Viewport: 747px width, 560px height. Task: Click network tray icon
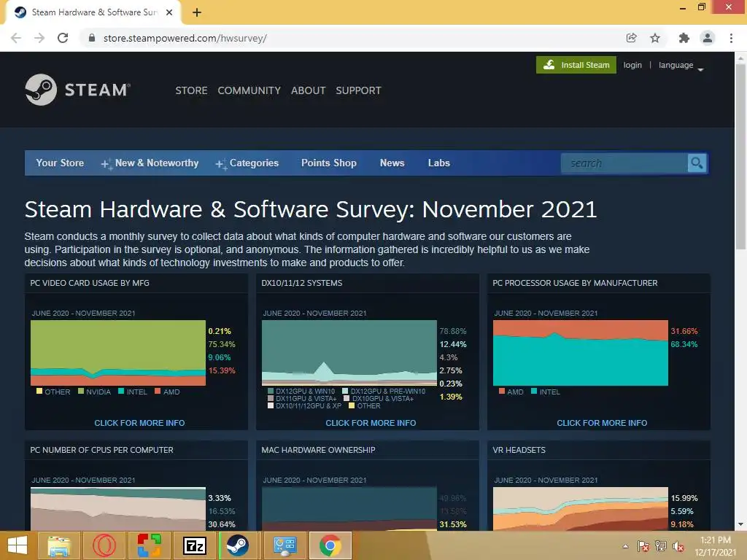pos(661,546)
